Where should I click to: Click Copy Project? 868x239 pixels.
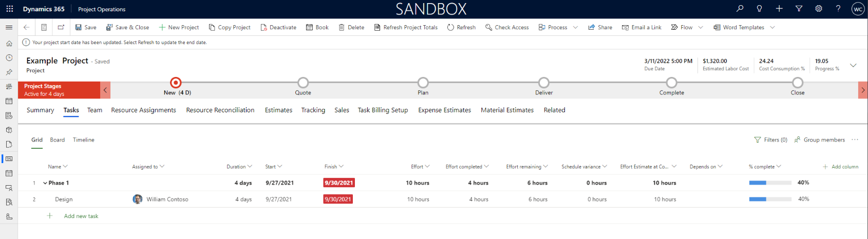click(230, 27)
